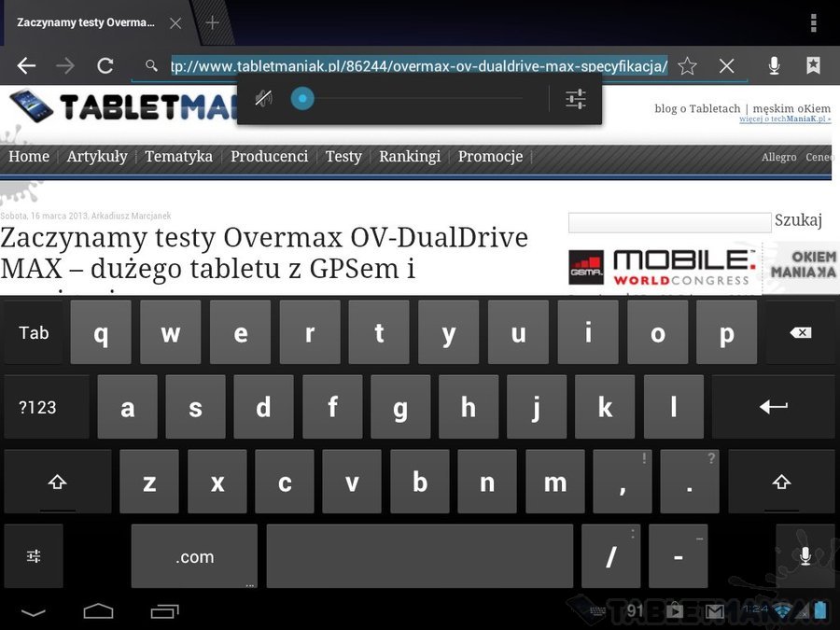Open the Rankingi menu item
This screenshot has width=840, height=630.
pos(410,157)
